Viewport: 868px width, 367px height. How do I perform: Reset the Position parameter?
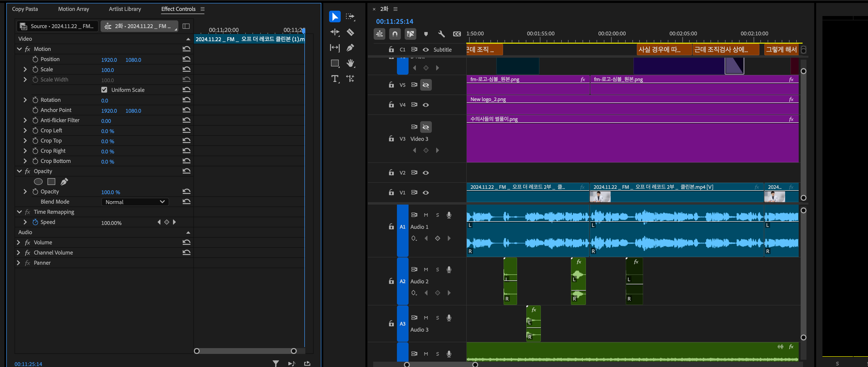186,59
